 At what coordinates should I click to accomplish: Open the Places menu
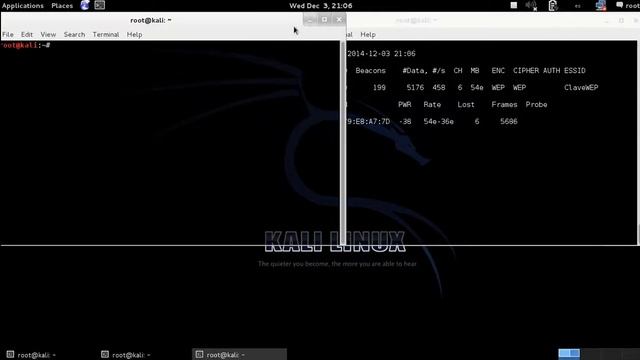pyautogui.click(x=62, y=6)
